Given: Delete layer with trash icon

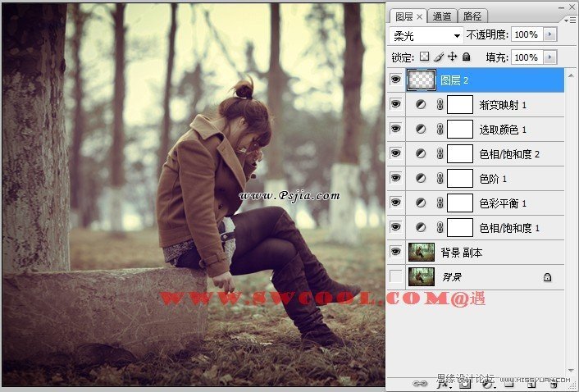Looking at the screenshot, I should click(554, 385).
